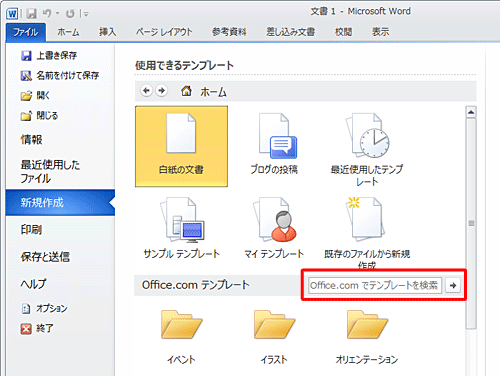Open Word オプション from the sidebar
The height and width of the screenshot is (376, 500).
coord(44,308)
